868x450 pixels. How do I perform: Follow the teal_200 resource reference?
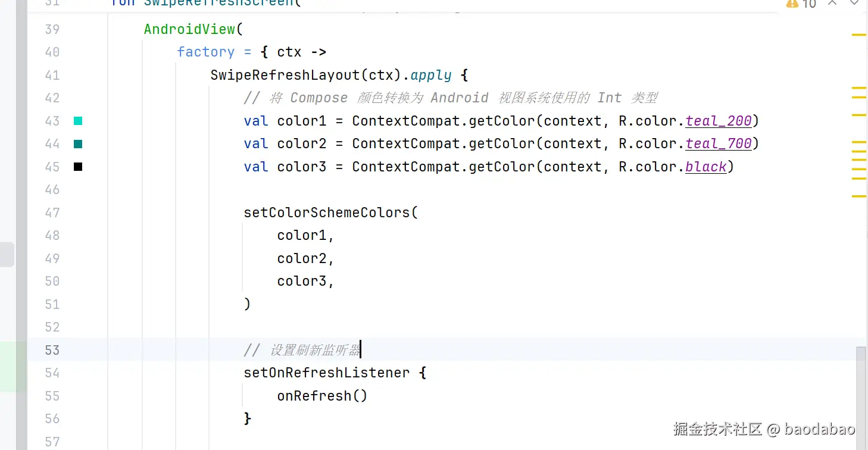coord(719,121)
